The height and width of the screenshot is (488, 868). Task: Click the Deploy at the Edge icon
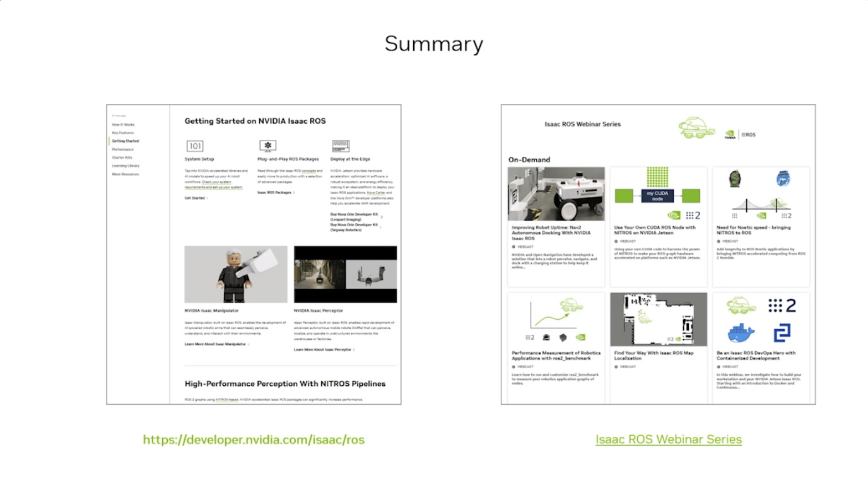(x=341, y=146)
